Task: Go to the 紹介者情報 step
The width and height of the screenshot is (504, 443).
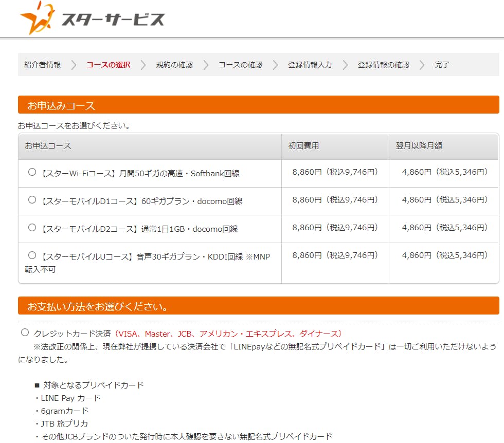Action: (x=42, y=65)
